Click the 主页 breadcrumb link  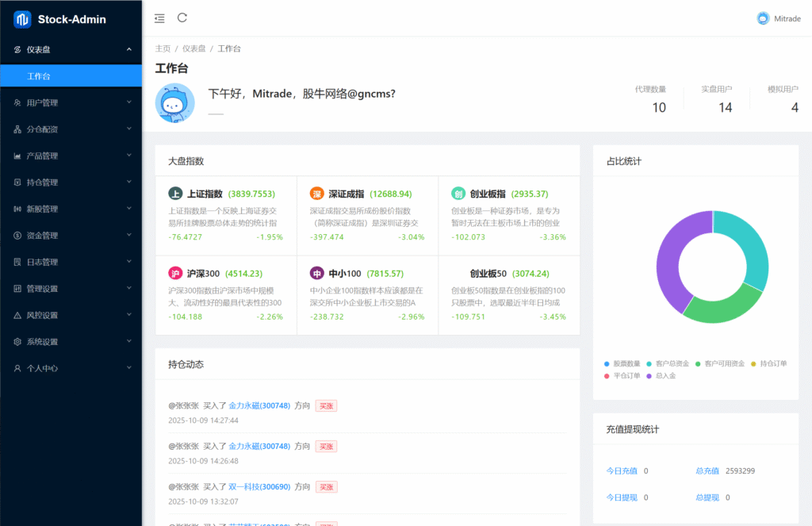(x=163, y=48)
